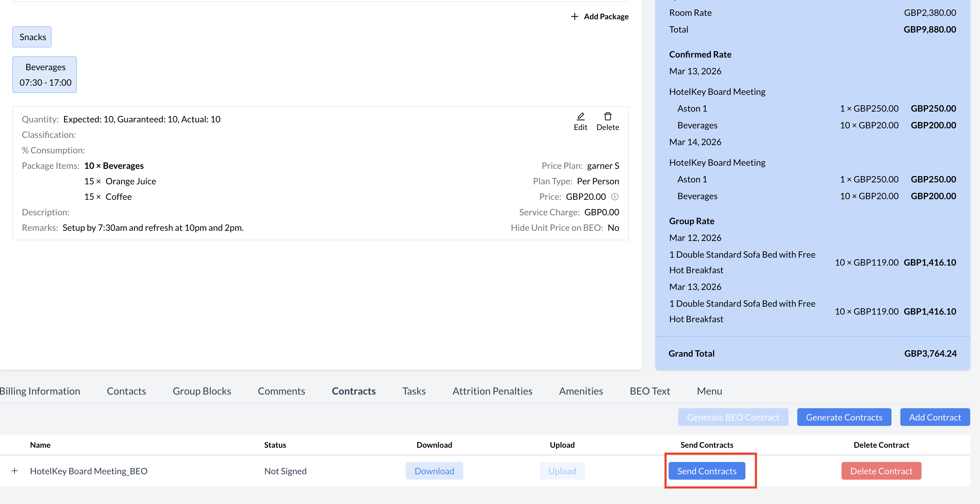This screenshot has width=980, height=504.
Task: Open the Group Blocks tab
Action: (x=202, y=391)
